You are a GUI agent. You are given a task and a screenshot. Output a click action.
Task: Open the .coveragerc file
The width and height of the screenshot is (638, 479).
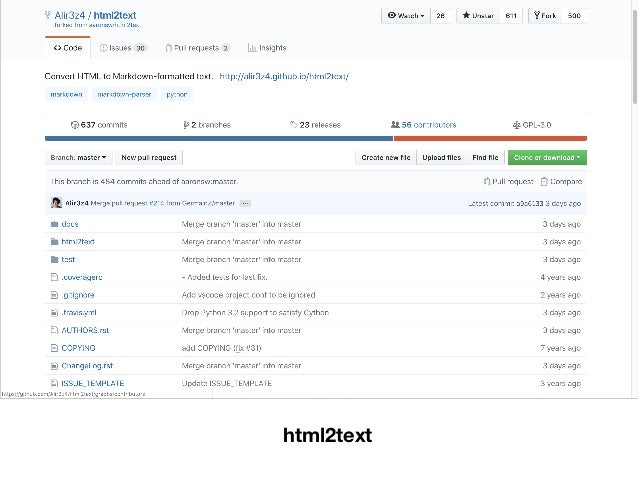(82, 277)
